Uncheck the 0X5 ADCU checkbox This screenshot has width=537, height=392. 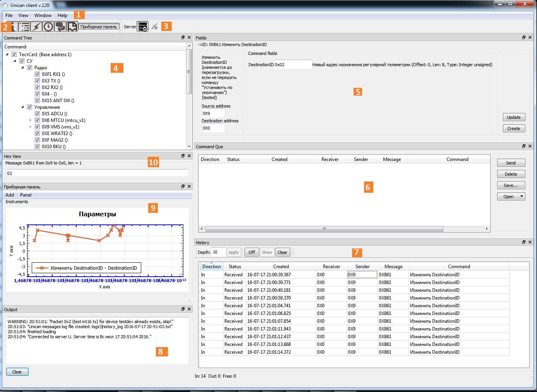[x=38, y=113]
